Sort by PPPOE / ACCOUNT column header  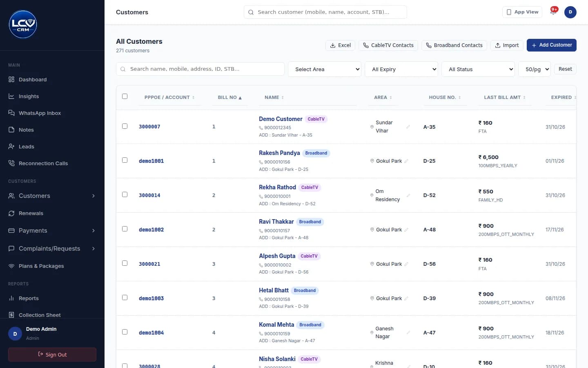(x=169, y=97)
